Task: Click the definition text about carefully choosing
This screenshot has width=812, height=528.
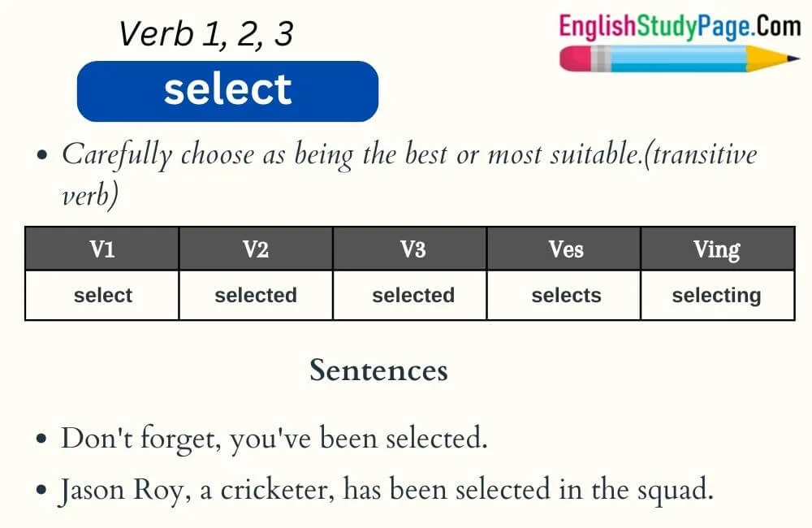Action: click(x=409, y=175)
